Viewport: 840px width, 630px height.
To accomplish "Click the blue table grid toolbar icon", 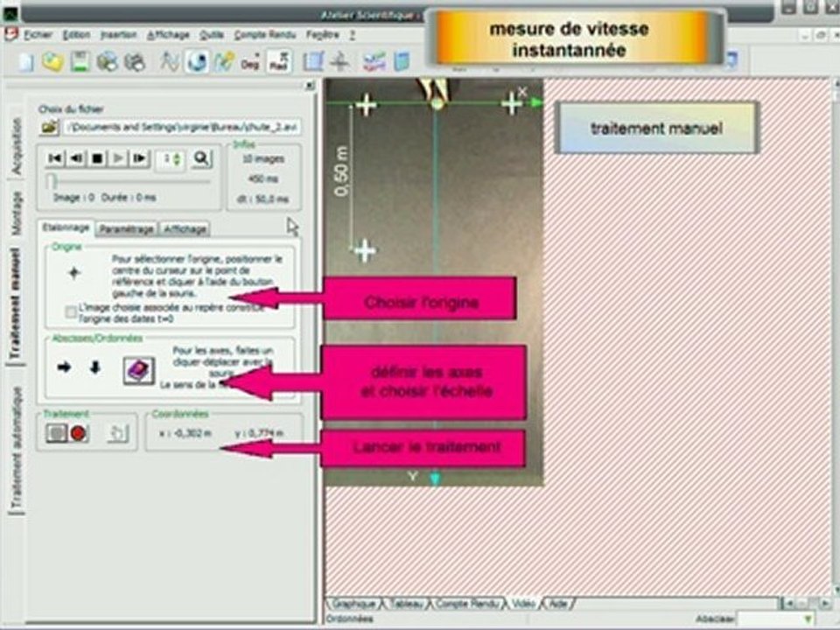I will click(313, 62).
